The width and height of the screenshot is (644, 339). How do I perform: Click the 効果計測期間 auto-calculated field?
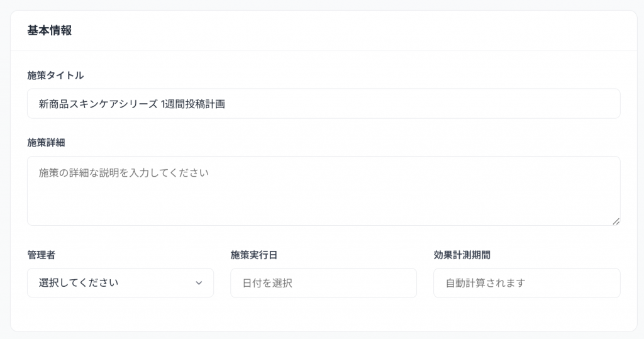526,283
